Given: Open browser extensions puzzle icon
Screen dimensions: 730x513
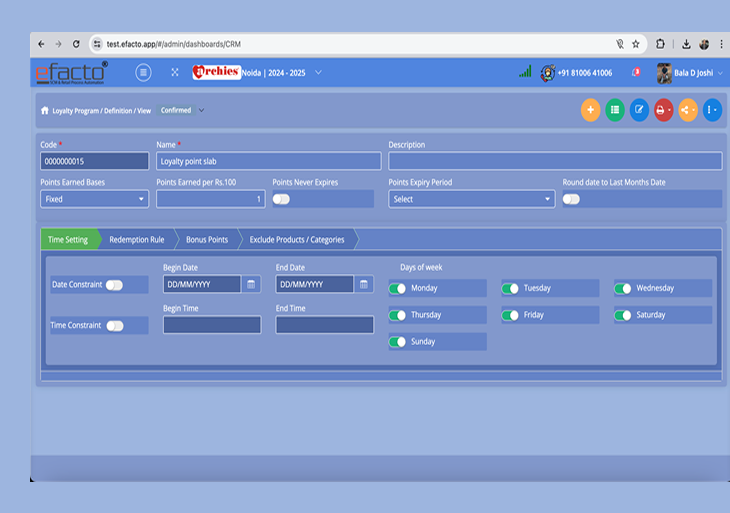Looking at the screenshot, I should tap(660, 44).
